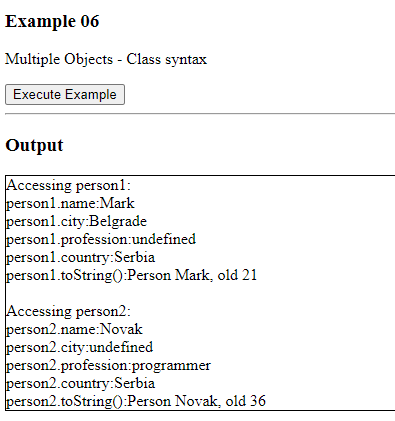Click the person1.profession:undefined line
This screenshot has height=421, width=395.
point(101,239)
